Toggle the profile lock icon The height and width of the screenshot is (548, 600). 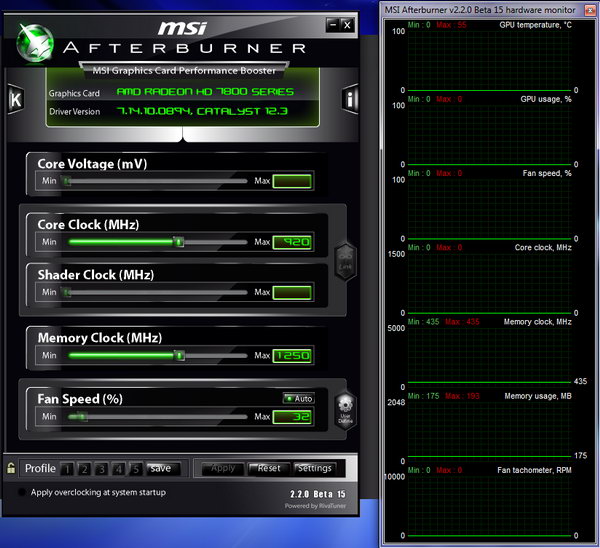[x=11, y=468]
